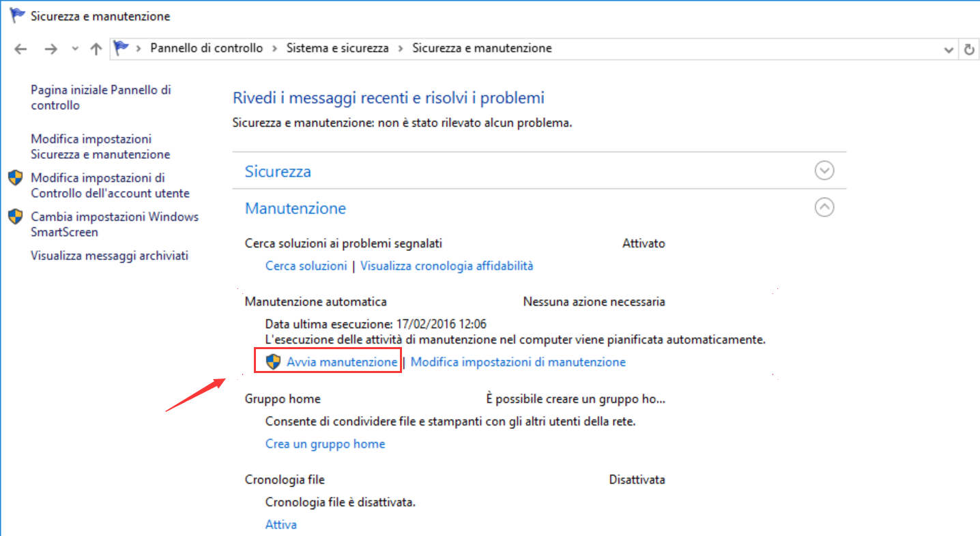Screen dimensions: 980x536
Task: Click the Nessuna azione necessaria status
Action: pos(594,301)
